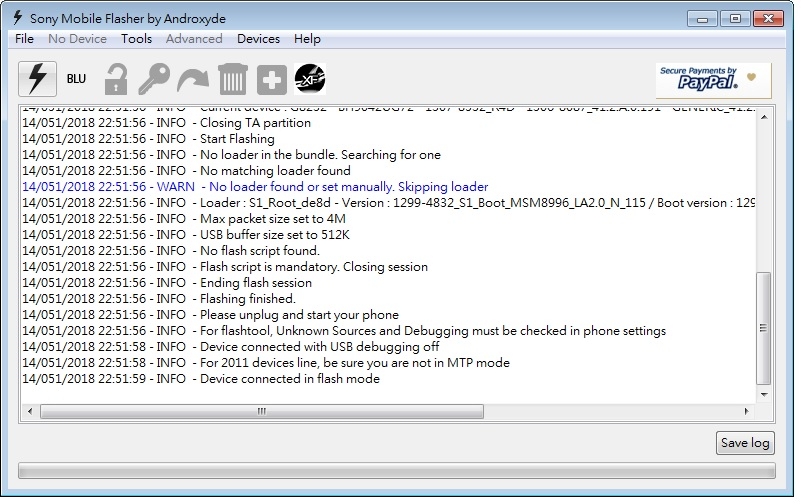Screen dimensions: 806x504
Task: Open the Tools menu
Action: tap(137, 39)
